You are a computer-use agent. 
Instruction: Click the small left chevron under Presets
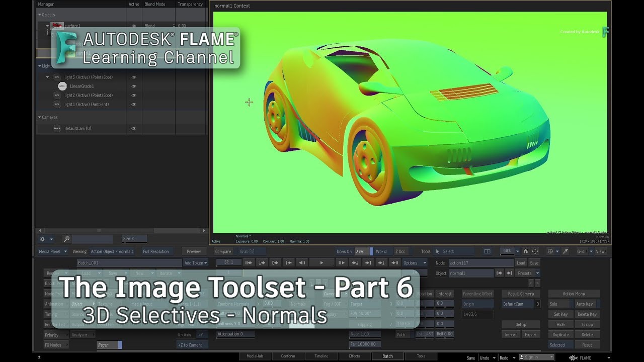pos(530,283)
